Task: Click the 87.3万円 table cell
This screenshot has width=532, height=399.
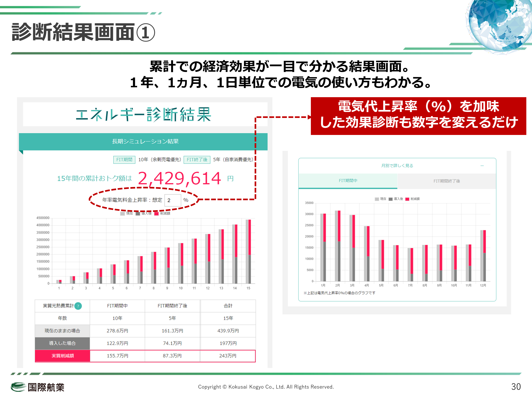Action: point(172,356)
